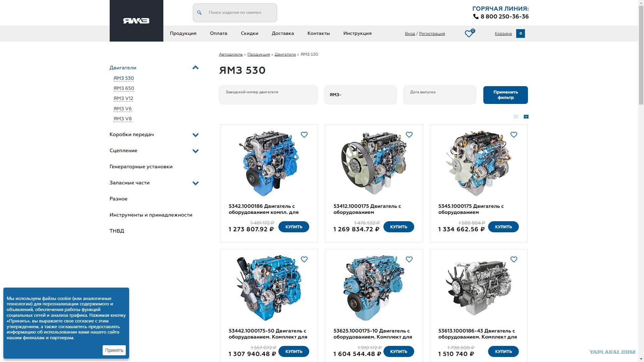Open the 53442.1000175-50 engine image
This screenshot has height=362, width=644.
pos(269,288)
